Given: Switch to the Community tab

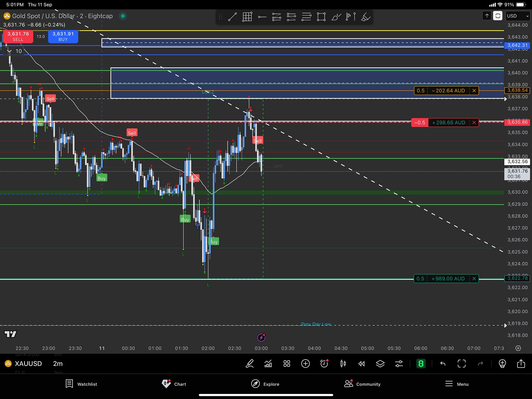Looking at the screenshot, I should pos(362,384).
